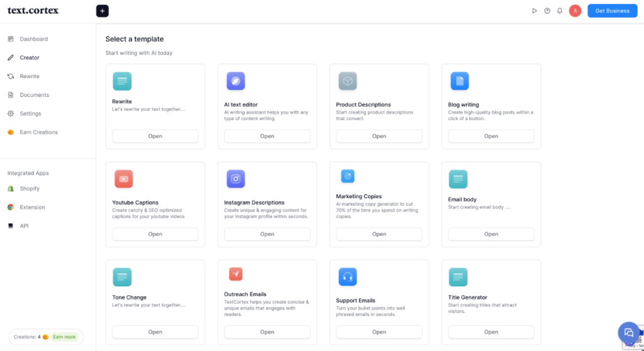644x351 pixels.
Task: Click the play tutorial icon in header
Action: (535, 11)
